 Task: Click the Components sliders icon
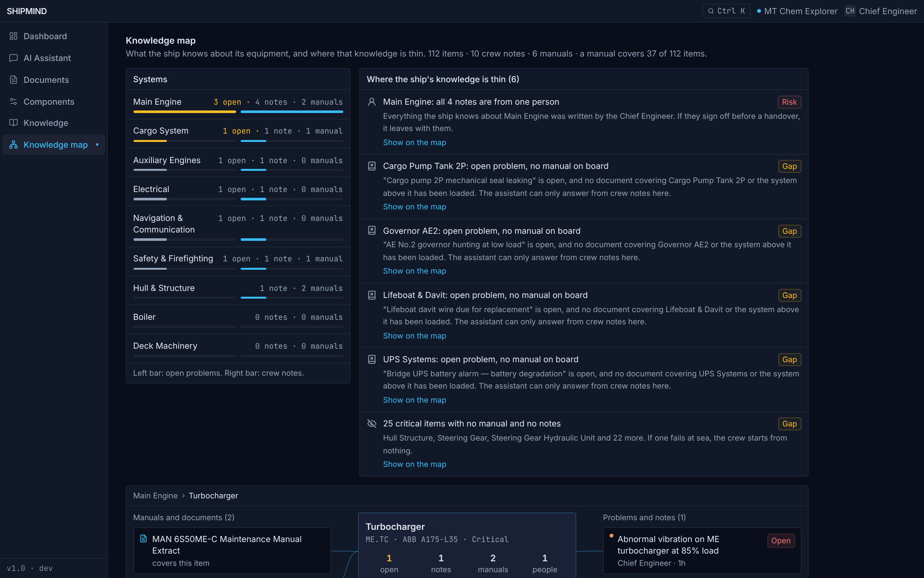[x=13, y=101]
